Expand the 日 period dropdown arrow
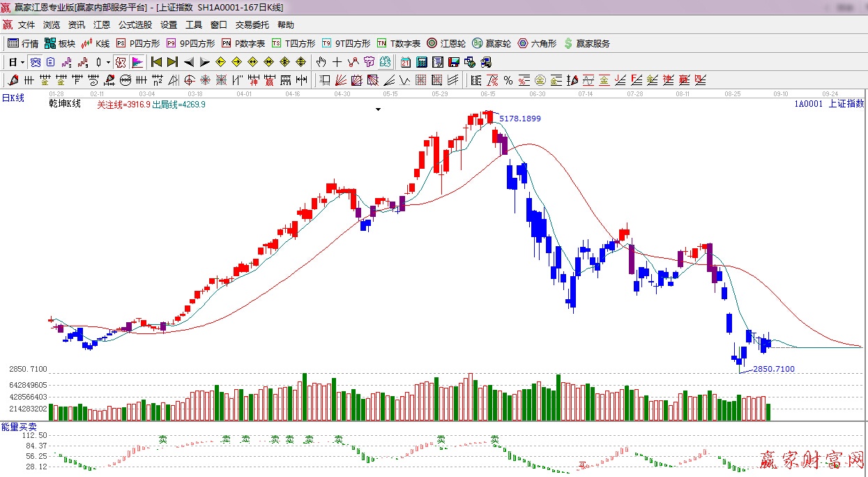The height and width of the screenshot is (477, 868). click(x=22, y=62)
